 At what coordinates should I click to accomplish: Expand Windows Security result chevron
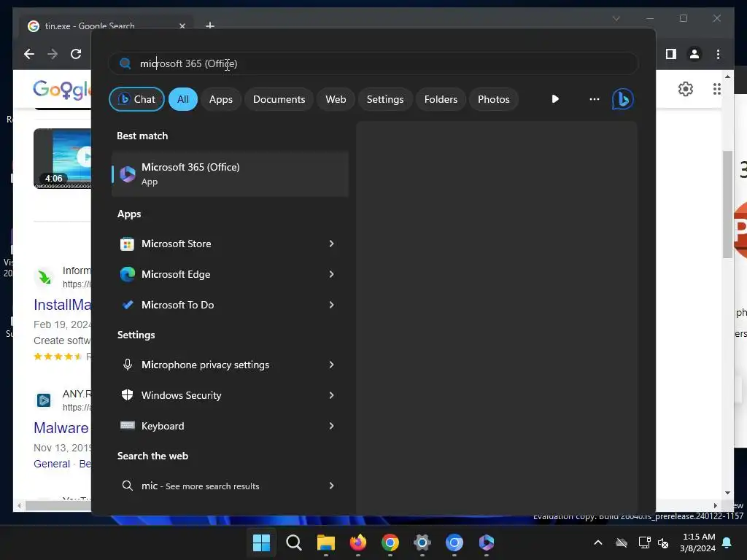tap(332, 395)
